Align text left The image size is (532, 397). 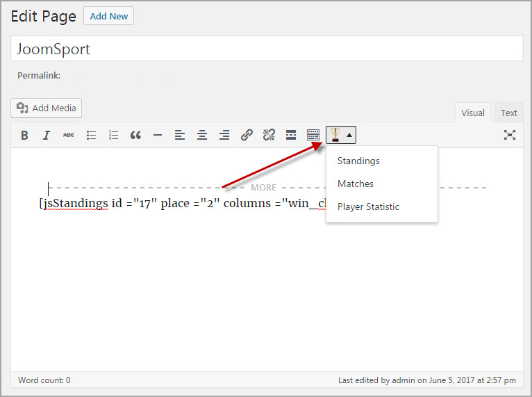coord(180,135)
